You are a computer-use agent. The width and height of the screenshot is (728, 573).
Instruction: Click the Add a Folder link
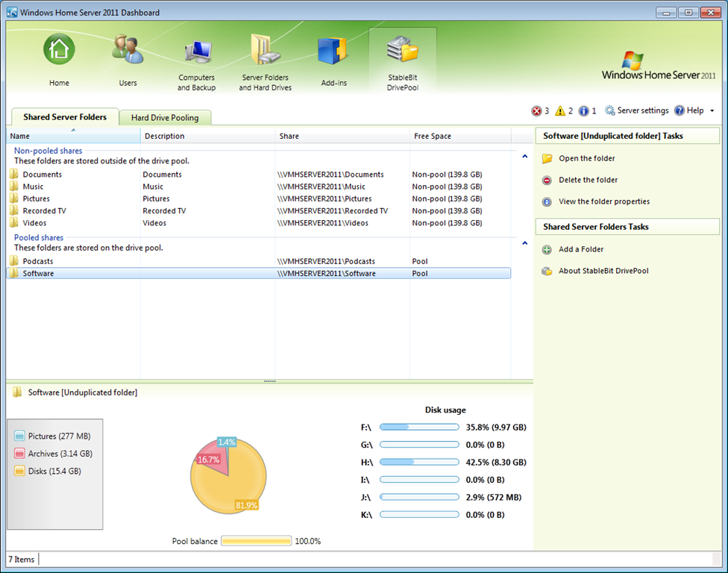[x=581, y=249]
